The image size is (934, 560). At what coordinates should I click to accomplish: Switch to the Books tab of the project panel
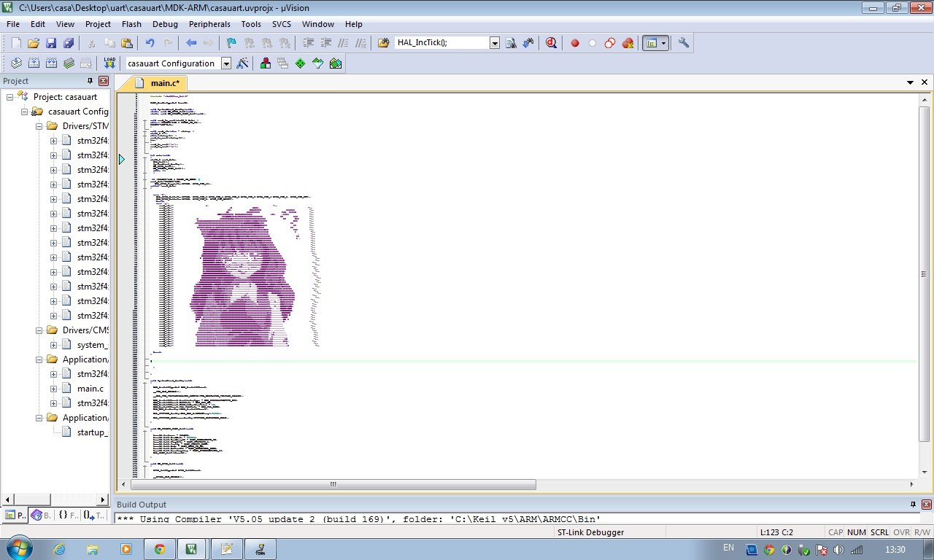pos(40,515)
